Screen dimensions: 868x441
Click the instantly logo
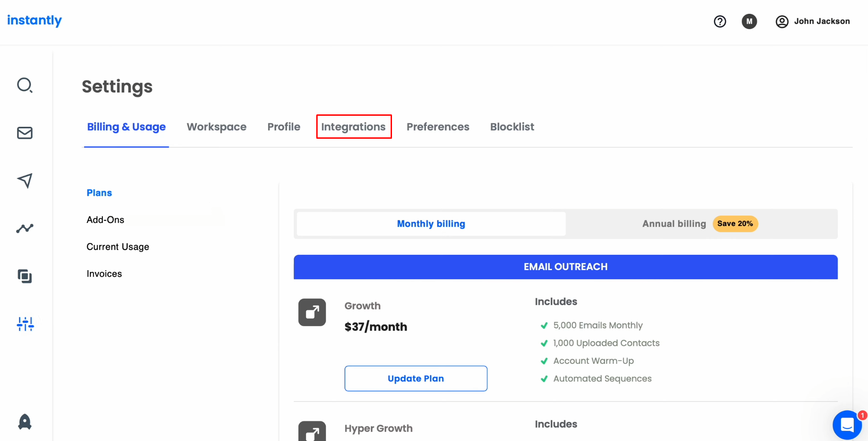[34, 20]
